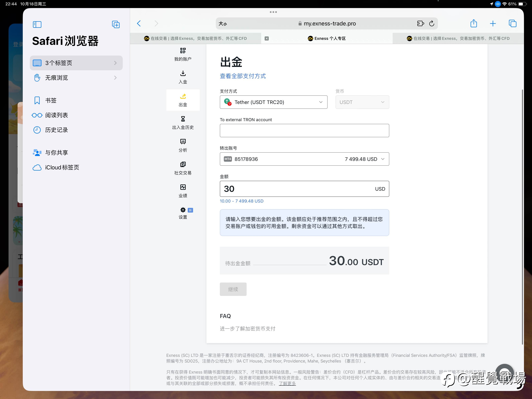Click the battery indicator in the status bar

click(522, 4)
